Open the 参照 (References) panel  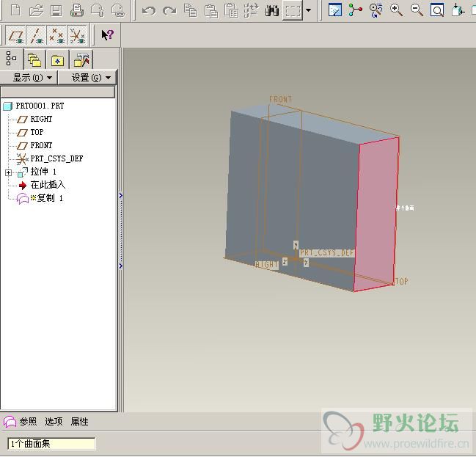click(28, 422)
